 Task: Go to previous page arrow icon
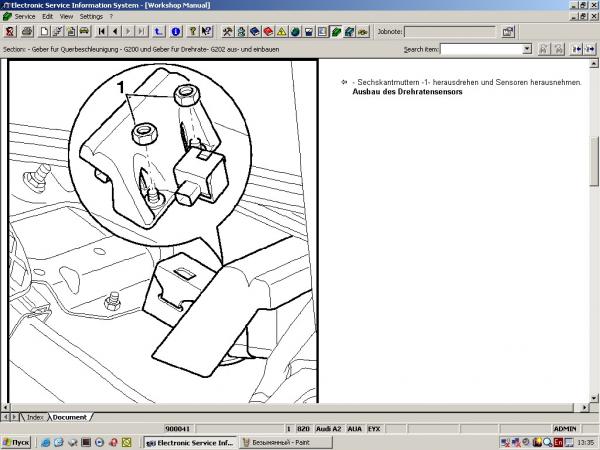tap(115, 31)
